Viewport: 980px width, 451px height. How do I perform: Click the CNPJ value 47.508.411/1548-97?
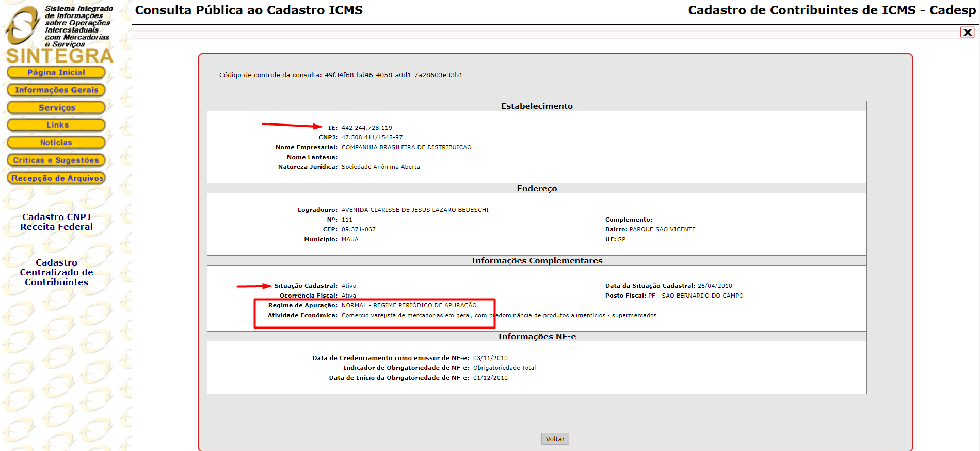tap(372, 137)
